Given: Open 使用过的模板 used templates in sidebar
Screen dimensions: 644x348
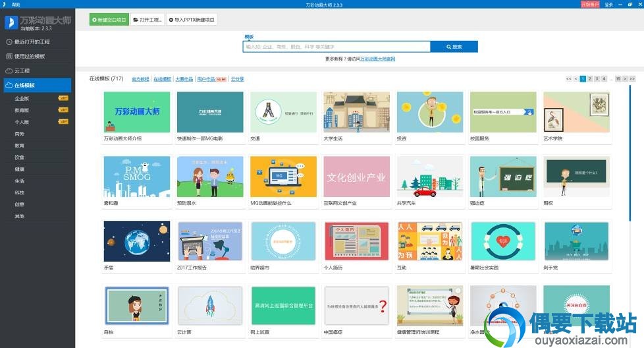Looking at the screenshot, I should [38, 56].
